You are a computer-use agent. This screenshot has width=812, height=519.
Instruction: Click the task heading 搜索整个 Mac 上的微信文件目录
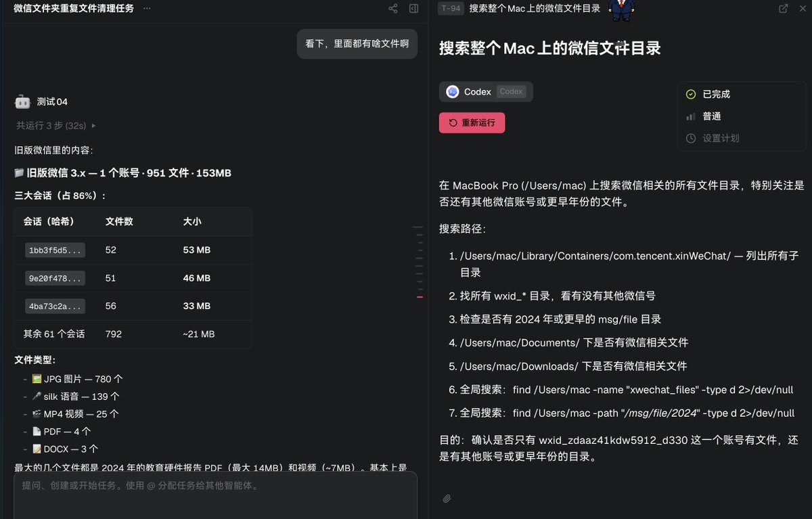(549, 48)
